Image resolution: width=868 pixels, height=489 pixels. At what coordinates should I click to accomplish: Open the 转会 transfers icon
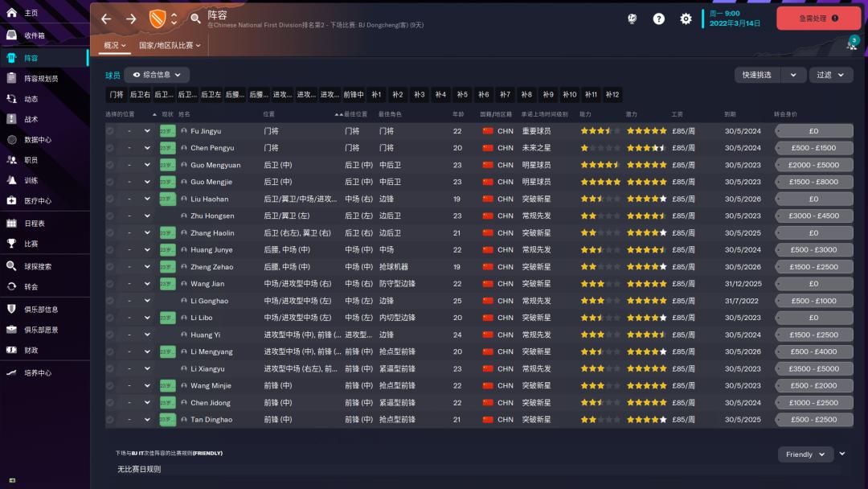pyautogui.click(x=11, y=286)
